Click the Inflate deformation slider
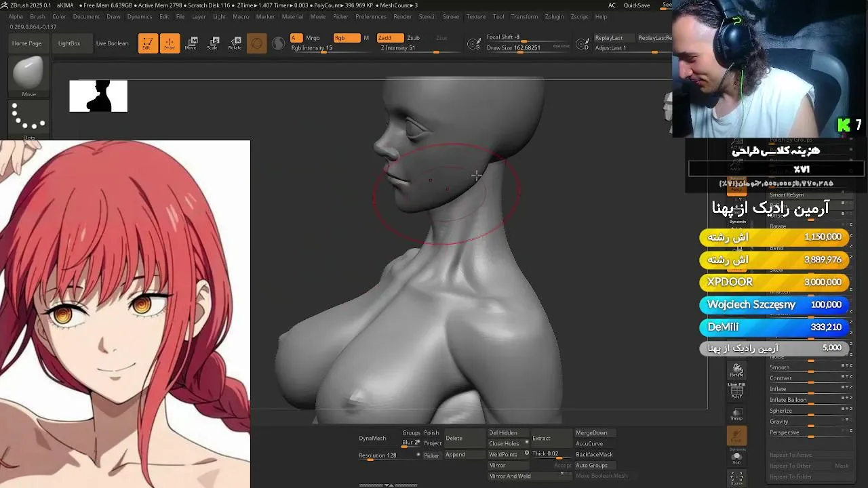868x488 pixels. [x=810, y=389]
